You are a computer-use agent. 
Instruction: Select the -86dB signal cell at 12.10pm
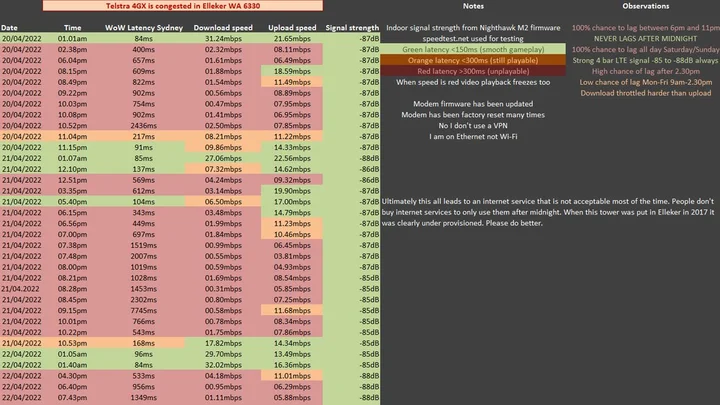[352, 169]
